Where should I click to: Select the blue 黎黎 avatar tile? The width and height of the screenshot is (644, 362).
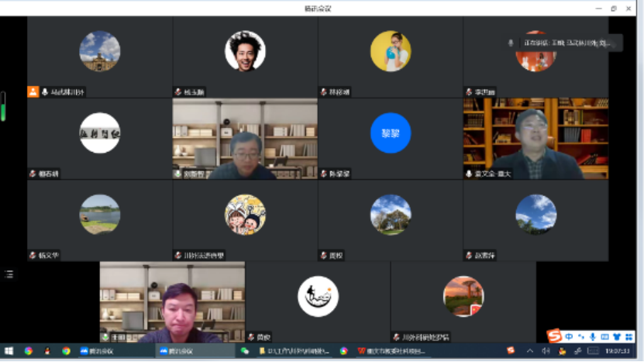point(390,133)
